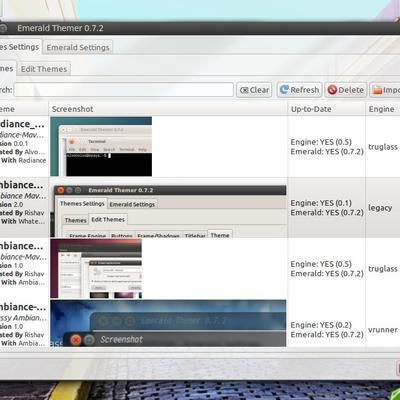Image resolution: width=400 pixels, height=400 pixels.
Task: Sort by the Engine column header
Action: coord(383,109)
